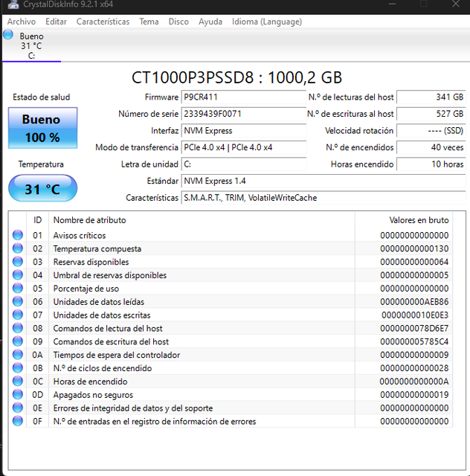
Task: Click status orb for Reservas disponibles
Action: click(x=18, y=262)
